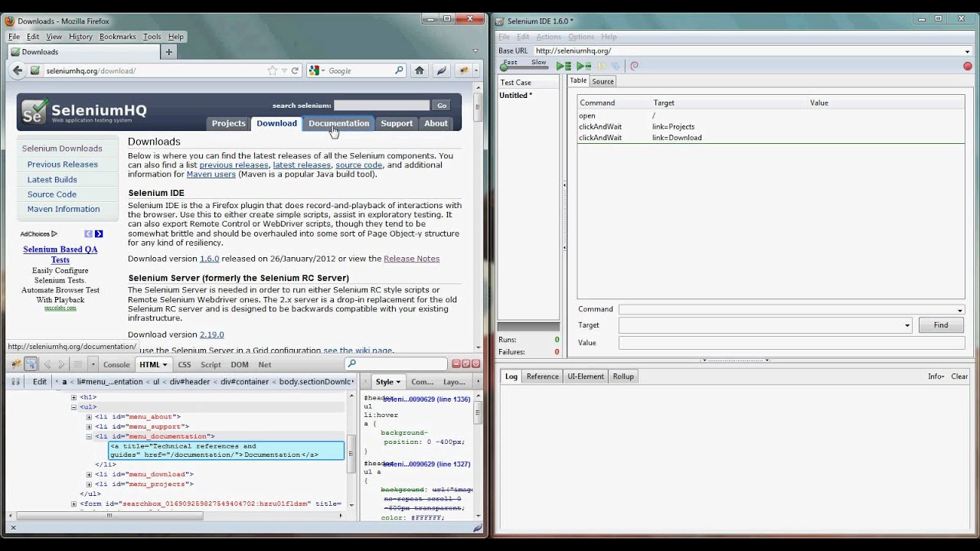Open the Release Notes link

click(x=411, y=259)
